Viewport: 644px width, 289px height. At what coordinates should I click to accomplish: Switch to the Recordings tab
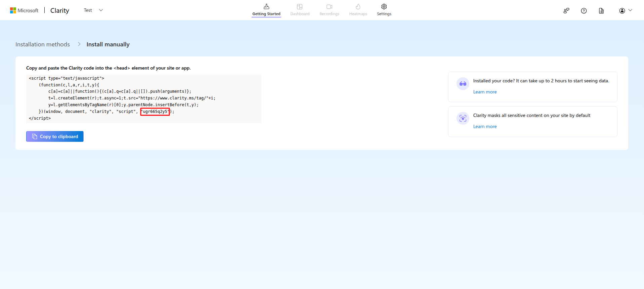pos(329,10)
